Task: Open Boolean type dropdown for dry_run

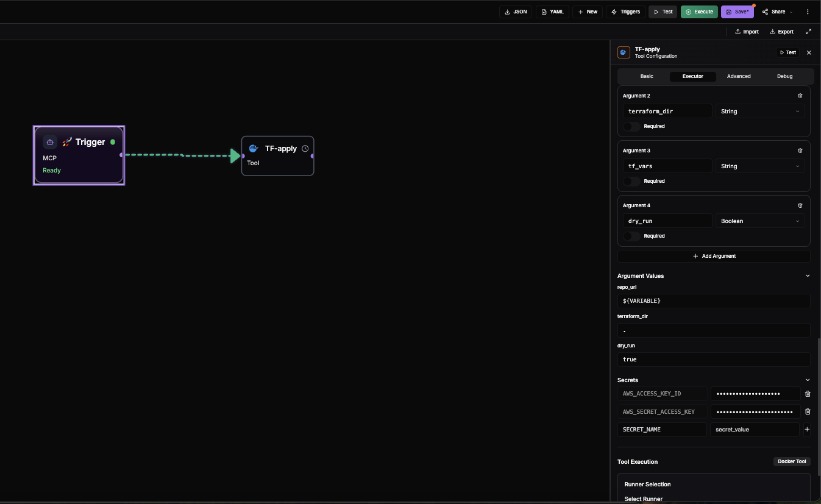Action: pos(760,221)
